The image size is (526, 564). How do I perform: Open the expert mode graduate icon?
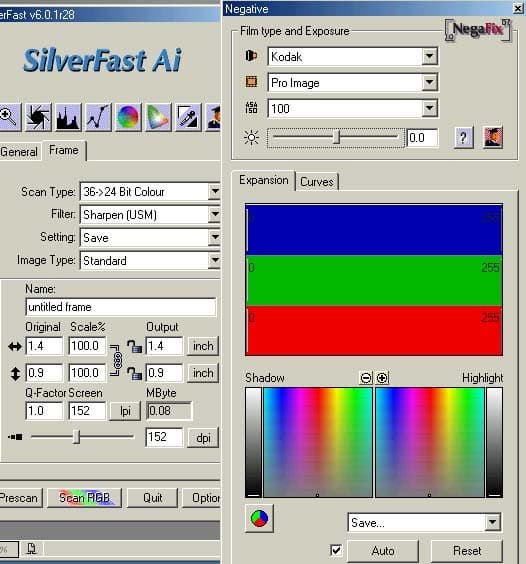click(213, 117)
